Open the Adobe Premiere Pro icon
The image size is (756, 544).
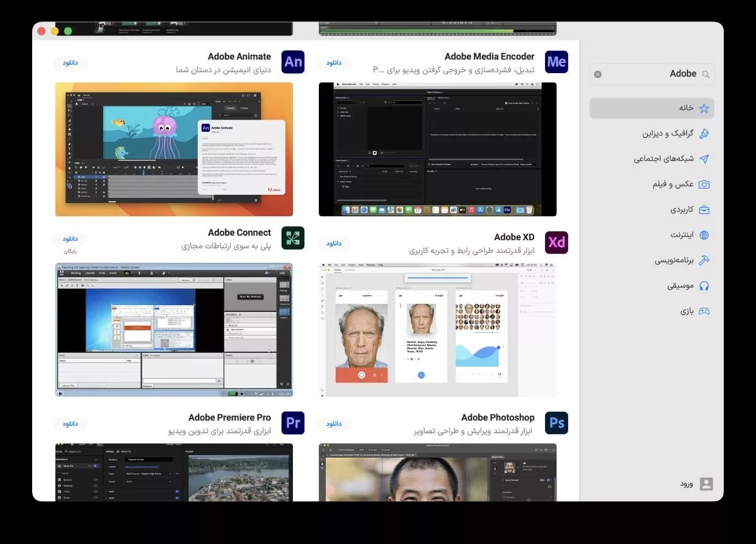[x=293, y=423]
